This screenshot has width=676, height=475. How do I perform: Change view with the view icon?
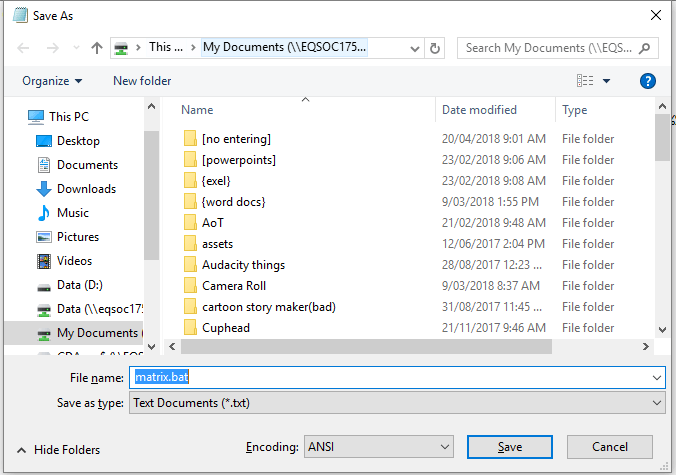pos(585,81)
